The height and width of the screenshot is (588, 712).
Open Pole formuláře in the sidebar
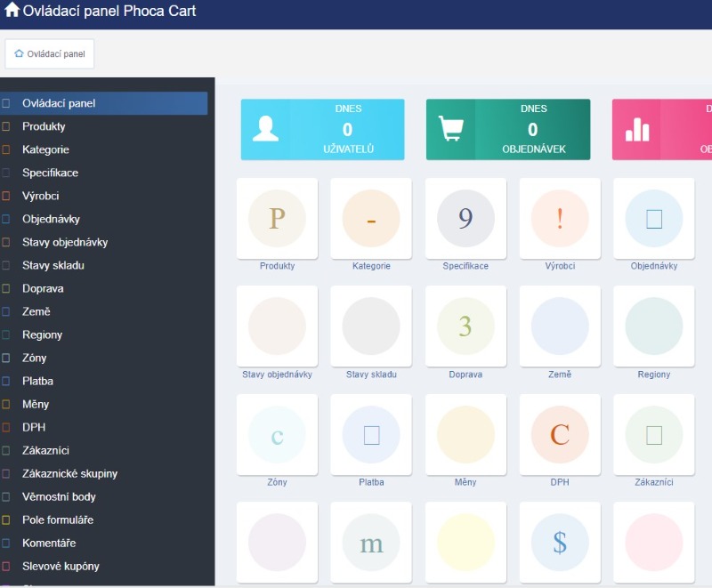pyautogui.click(x=103, y=520)
